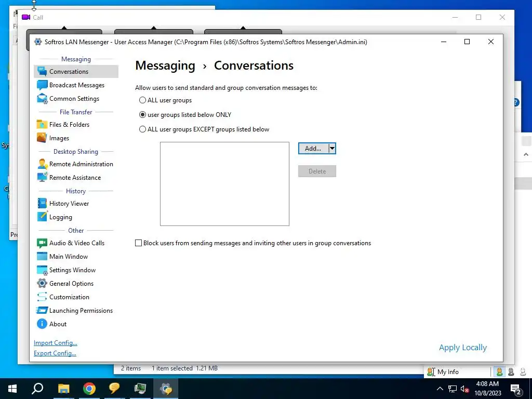Viewport: 532px width, 399px height.
Task: Select the Common Settings envelope icon
Action: [x=42, y=98]
